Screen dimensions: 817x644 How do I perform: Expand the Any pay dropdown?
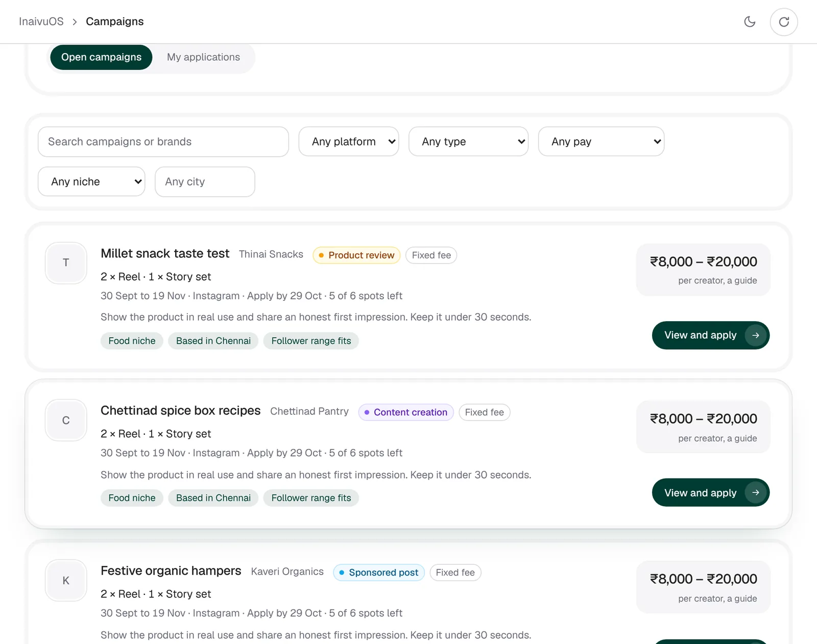[601, 141]
